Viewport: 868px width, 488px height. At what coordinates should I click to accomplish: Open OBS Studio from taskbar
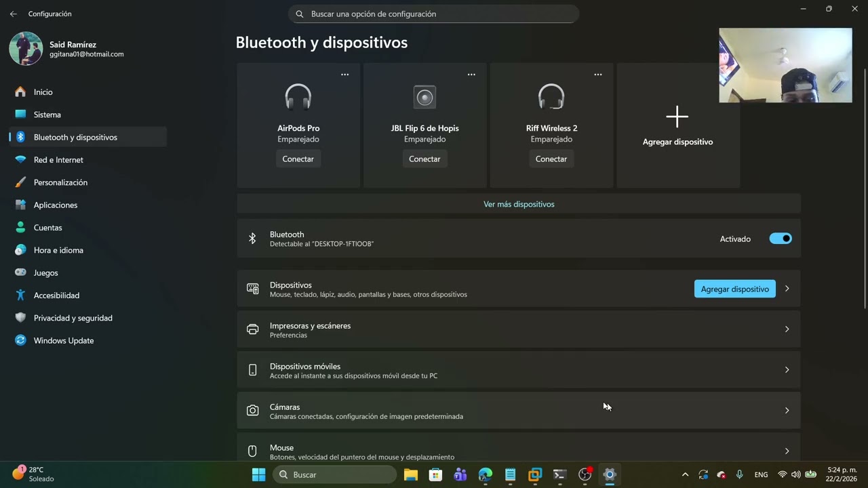click(585, 474)
